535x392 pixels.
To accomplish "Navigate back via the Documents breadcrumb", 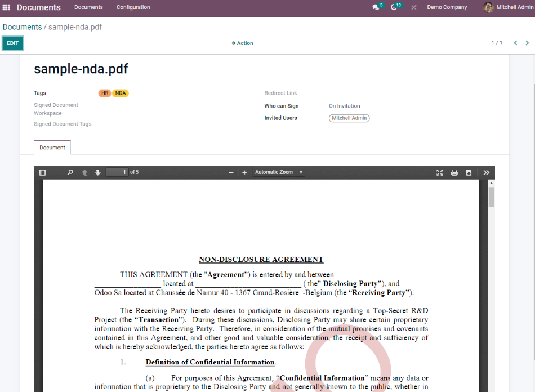I will [x=22, y=26].
